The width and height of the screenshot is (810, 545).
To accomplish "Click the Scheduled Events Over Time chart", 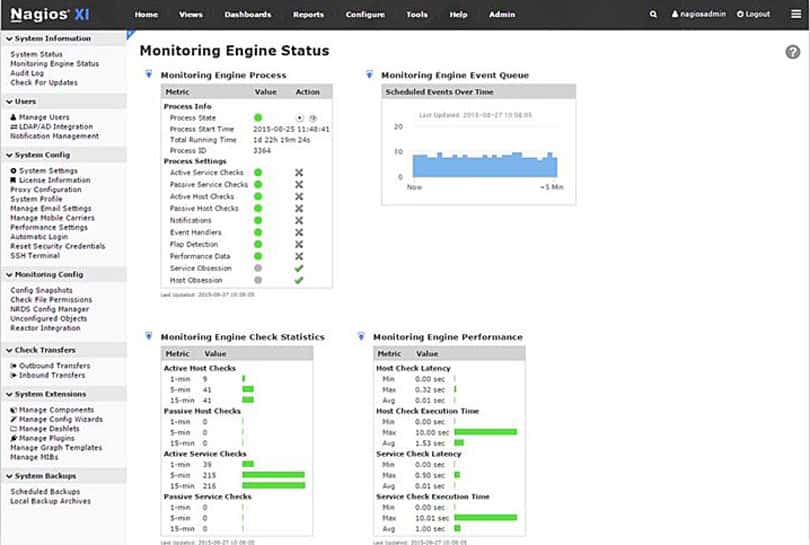I will (478, 151).
